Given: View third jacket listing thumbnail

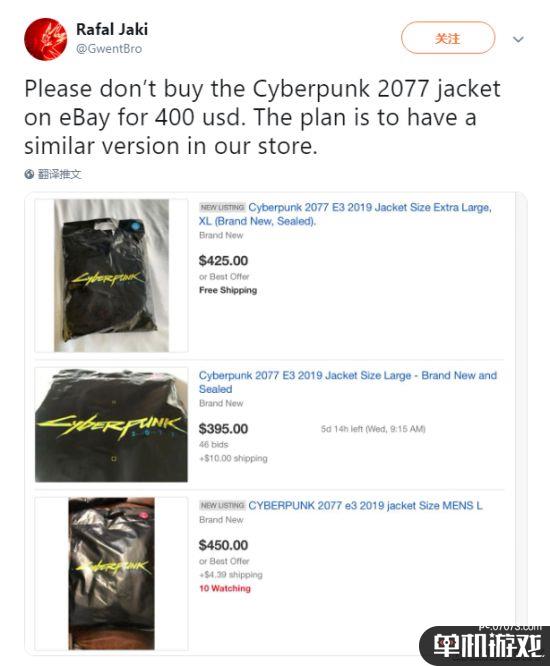Looking at the screenshot, I should (111, 573).
